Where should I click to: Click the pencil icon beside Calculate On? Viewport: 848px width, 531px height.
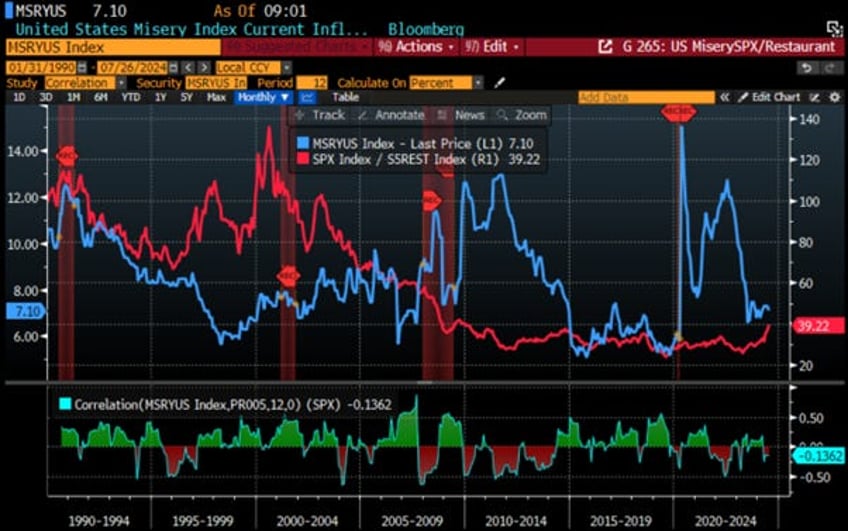pos(500,82)
